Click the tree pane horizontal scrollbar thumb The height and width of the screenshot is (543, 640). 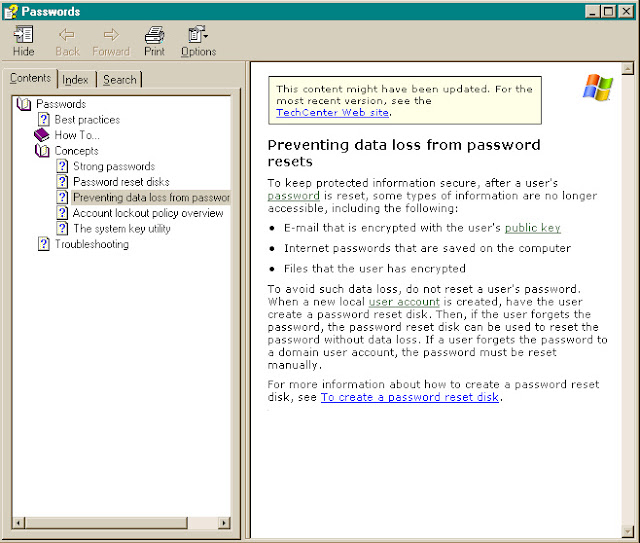pyautogui.click(x=106, y=523)
